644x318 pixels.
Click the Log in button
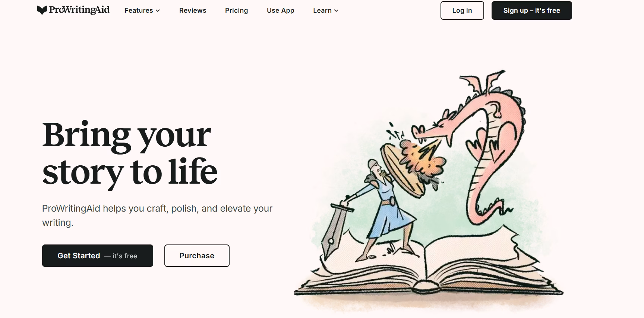pos(462,10)
